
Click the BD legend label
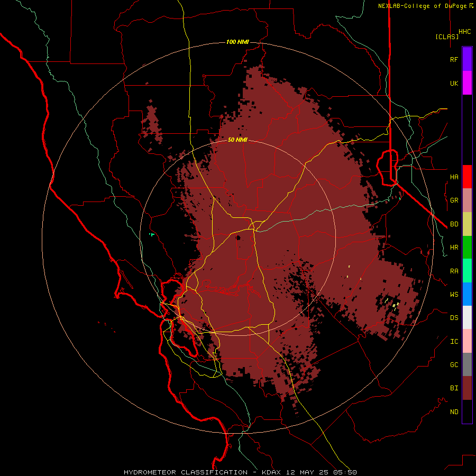pyautogui.click(x=454, y=224)
